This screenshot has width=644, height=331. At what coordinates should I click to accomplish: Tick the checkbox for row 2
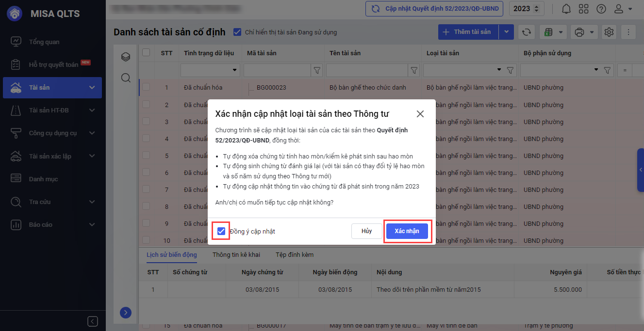tap(146, 105)
